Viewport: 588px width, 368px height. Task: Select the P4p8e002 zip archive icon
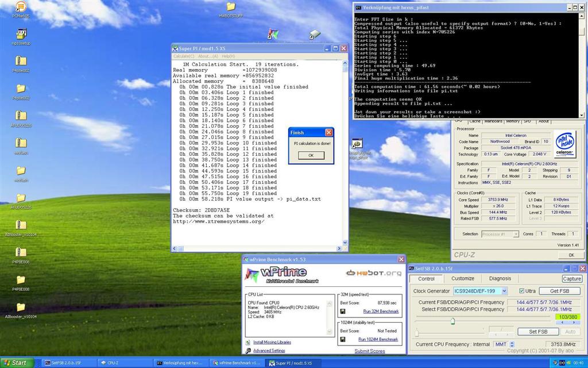coord(21,61)
